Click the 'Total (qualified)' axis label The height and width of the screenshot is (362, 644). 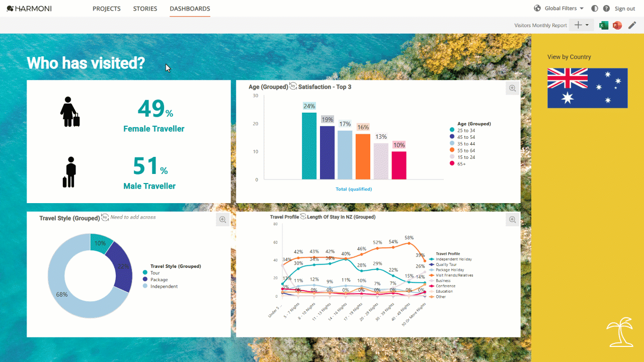click(x=354, y=189)
